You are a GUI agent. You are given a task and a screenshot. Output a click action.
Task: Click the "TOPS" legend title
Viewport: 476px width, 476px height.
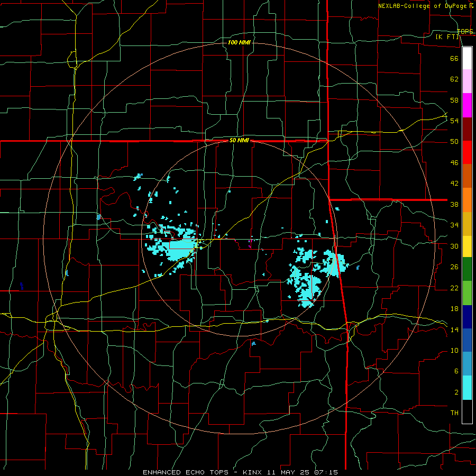pyautogui.click(x=465, y=32)
